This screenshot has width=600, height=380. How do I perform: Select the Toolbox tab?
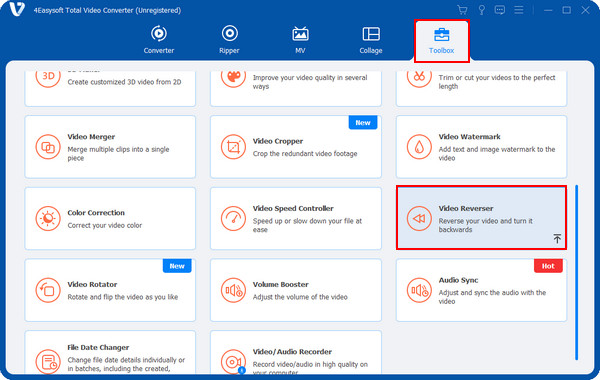(x=442, y=41)
